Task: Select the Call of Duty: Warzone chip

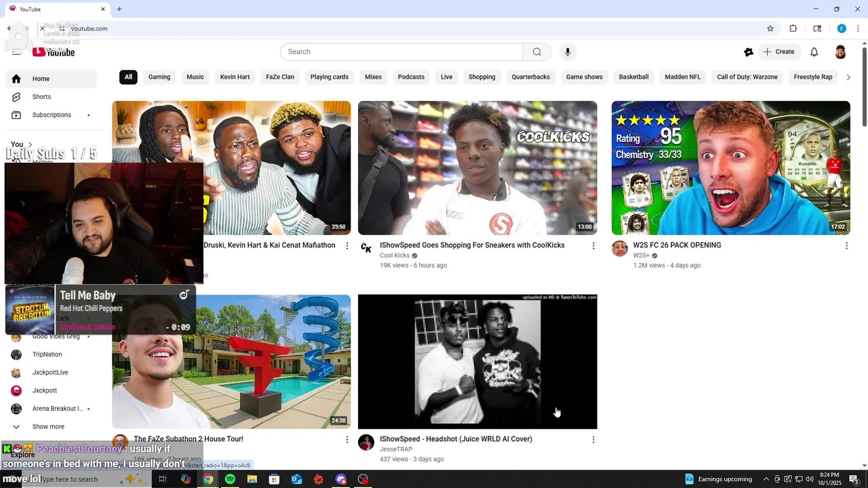Action: tap(747, 77)
